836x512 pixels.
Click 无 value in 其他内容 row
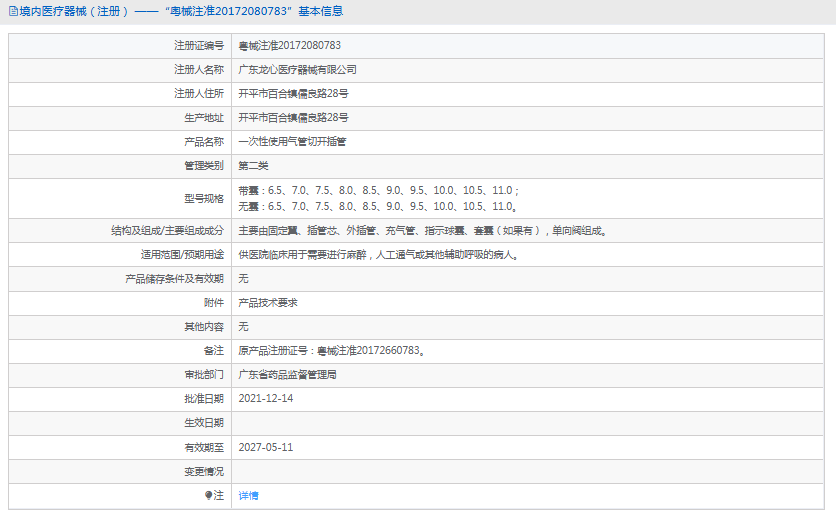click(x=243, y=327)
